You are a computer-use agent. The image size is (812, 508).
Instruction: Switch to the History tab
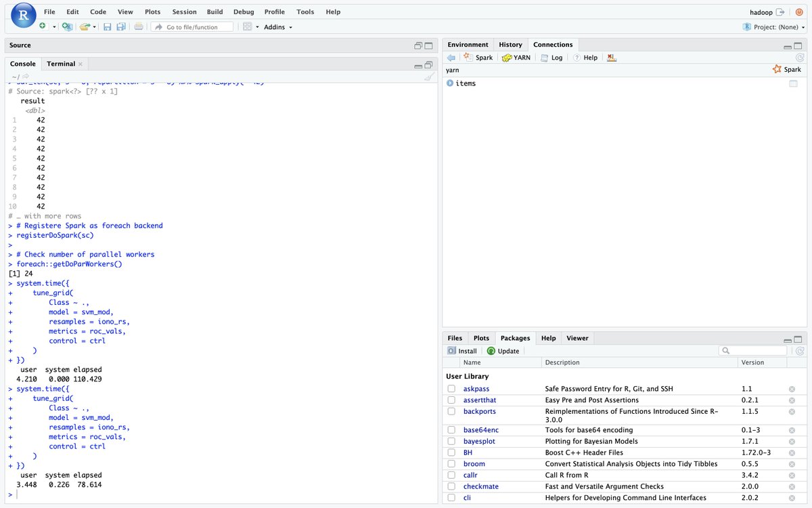[510, 45]
